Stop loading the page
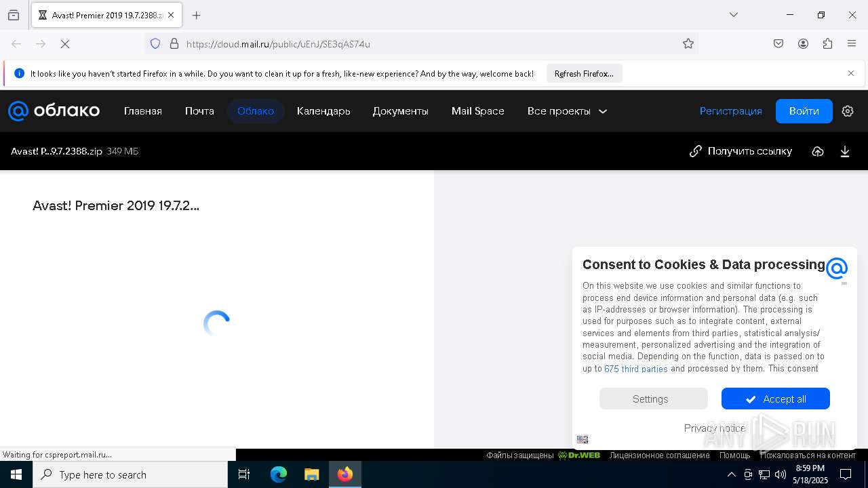 point(65,44)
